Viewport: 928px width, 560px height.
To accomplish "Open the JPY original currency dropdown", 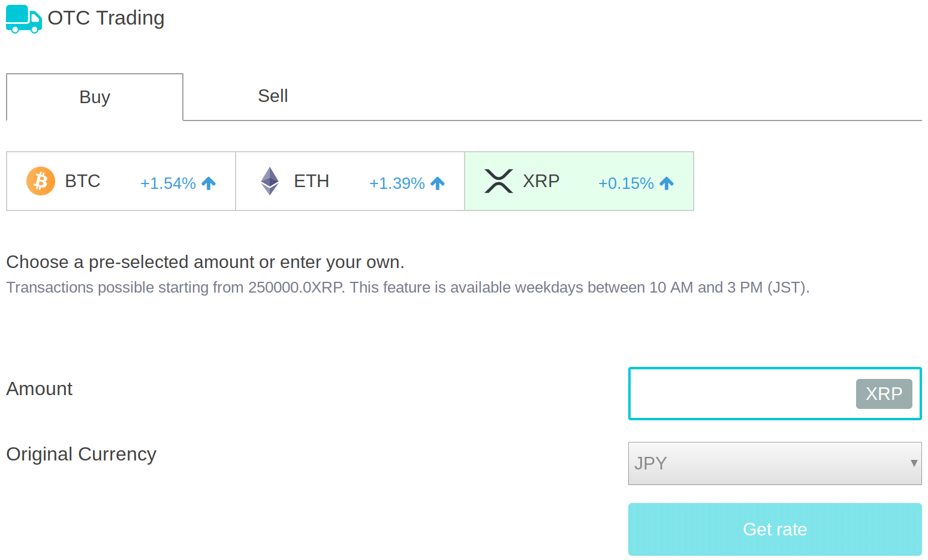I will point(775,463).
